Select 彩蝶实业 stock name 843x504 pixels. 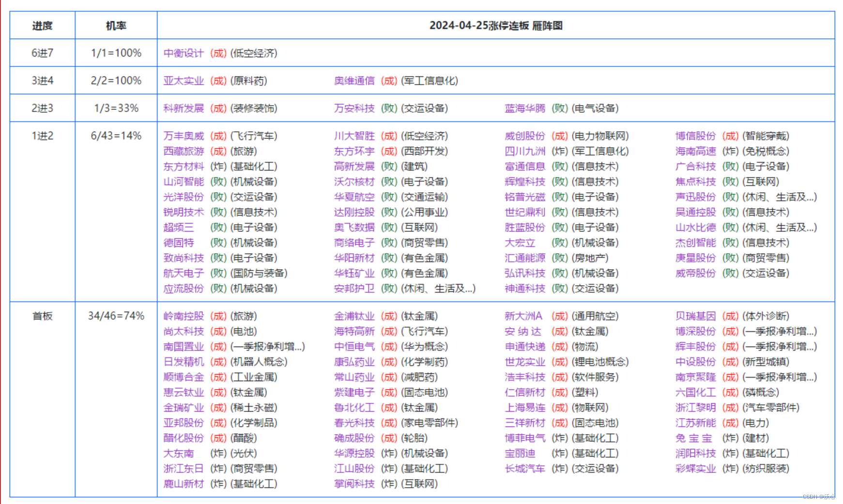(x=696, y=469)
